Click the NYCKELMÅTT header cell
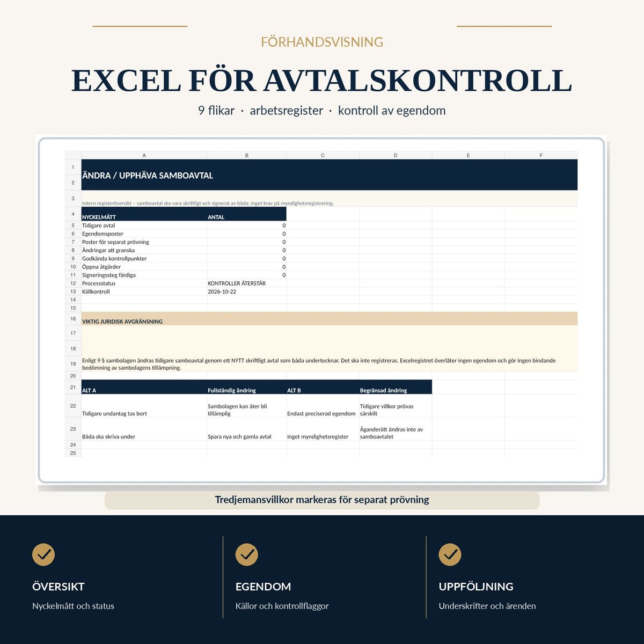Screen dimensions: 644x644 [144, 214]
